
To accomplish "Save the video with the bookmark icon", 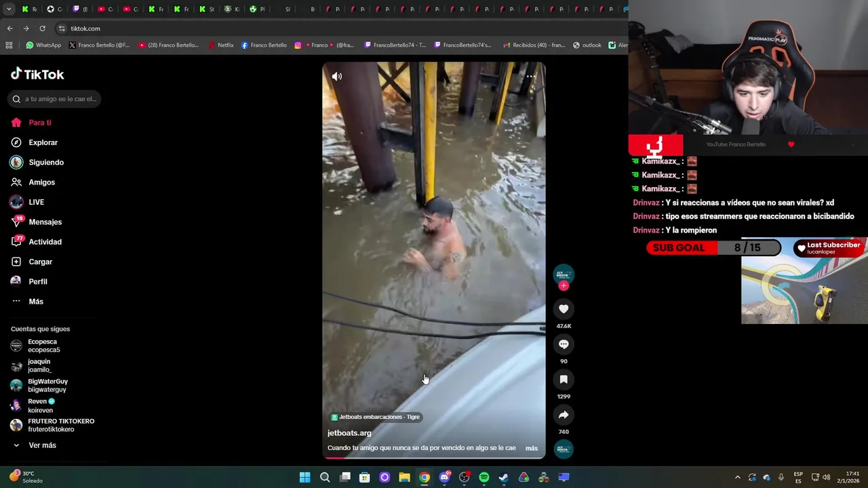I will [x=564, y=380].
